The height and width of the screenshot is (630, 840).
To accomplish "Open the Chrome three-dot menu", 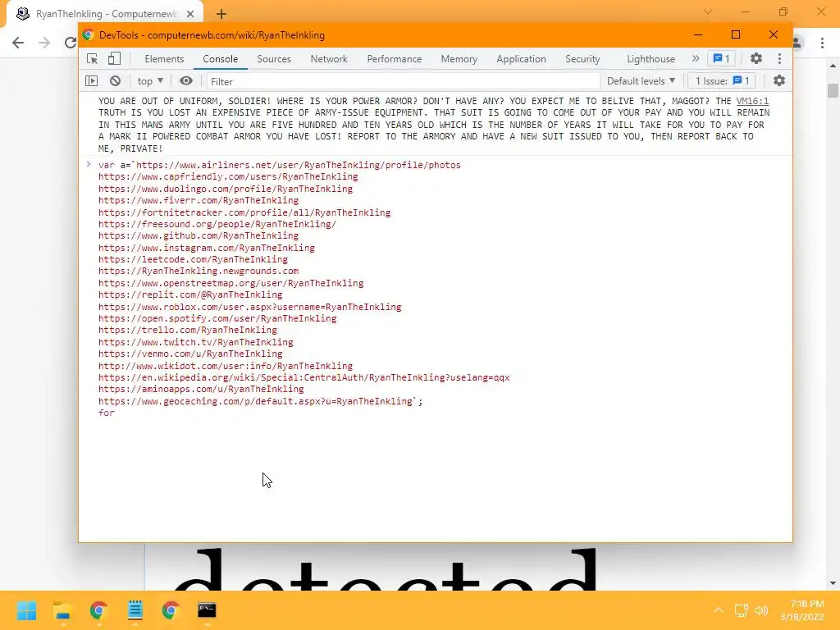I will click(822, 43).
